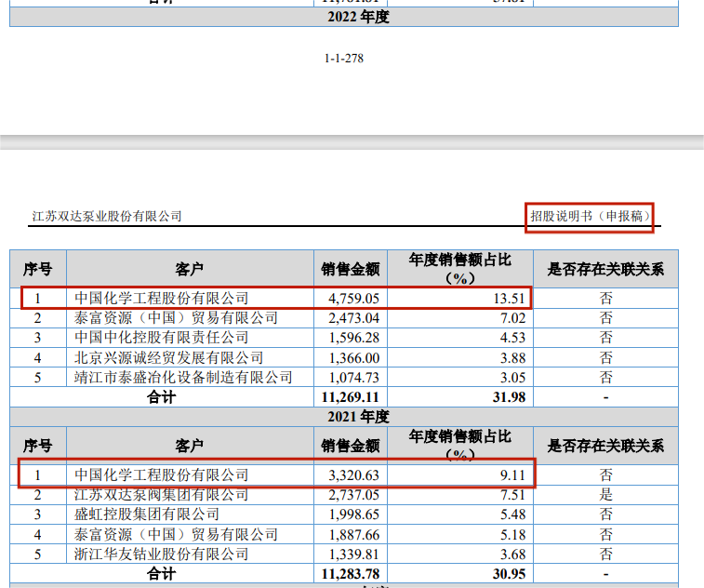Click customer "江苏双达泵阀集团有限公司"
The width and height of the screenshot is (704, 588).
[x=161, y=495]
